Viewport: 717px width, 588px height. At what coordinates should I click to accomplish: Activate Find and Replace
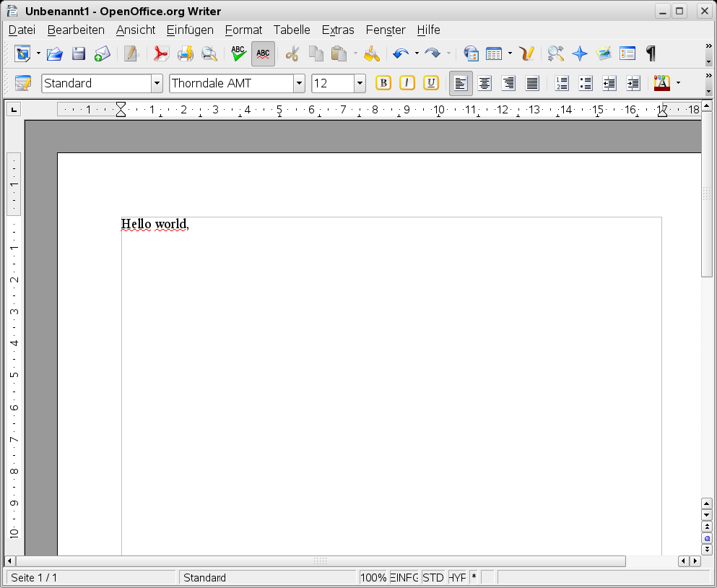point(555,53)
